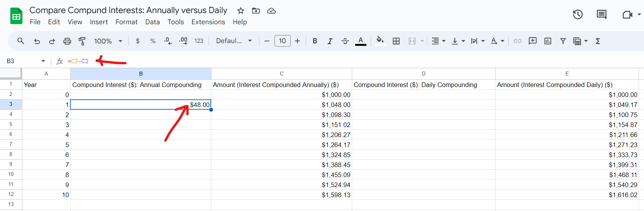
Task: Select cell containing $1,616.02
Action: pos(567,195)
